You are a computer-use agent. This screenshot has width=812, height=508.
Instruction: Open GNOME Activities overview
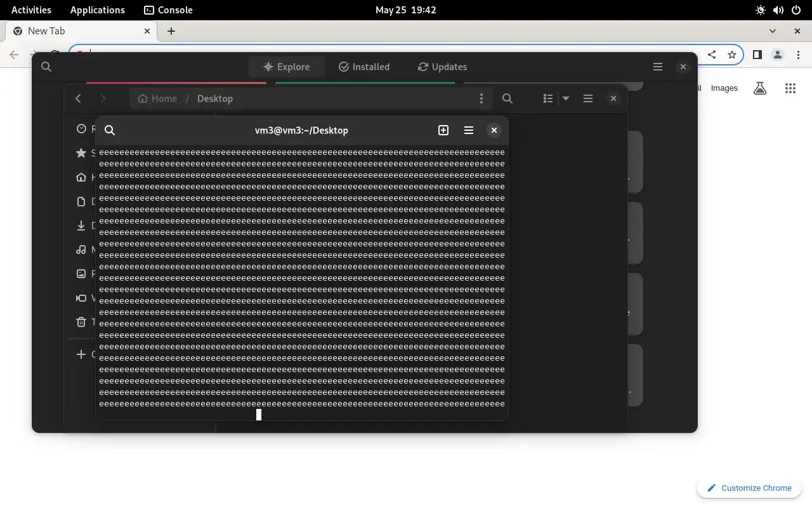point(31,10)
